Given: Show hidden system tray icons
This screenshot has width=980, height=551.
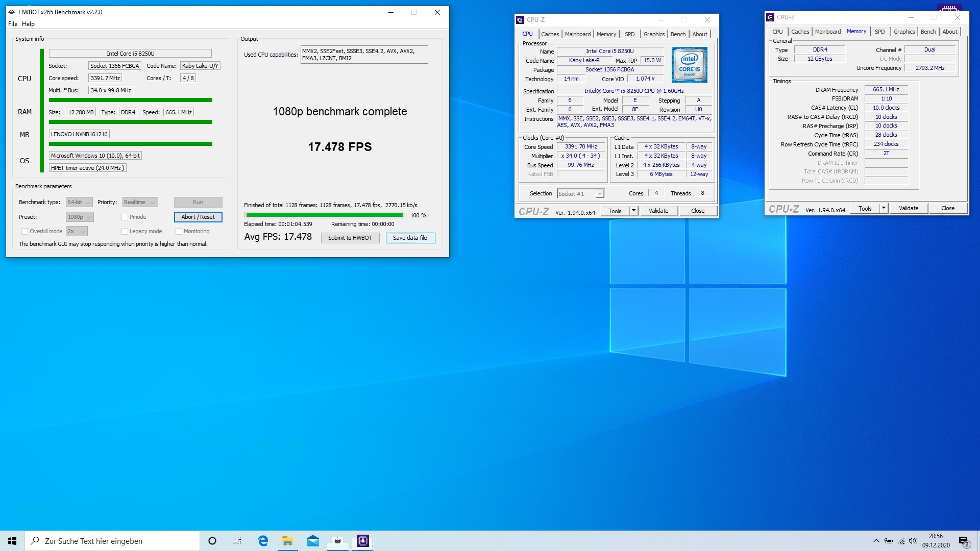Looking at the screenshot, I should pos(876,541).
